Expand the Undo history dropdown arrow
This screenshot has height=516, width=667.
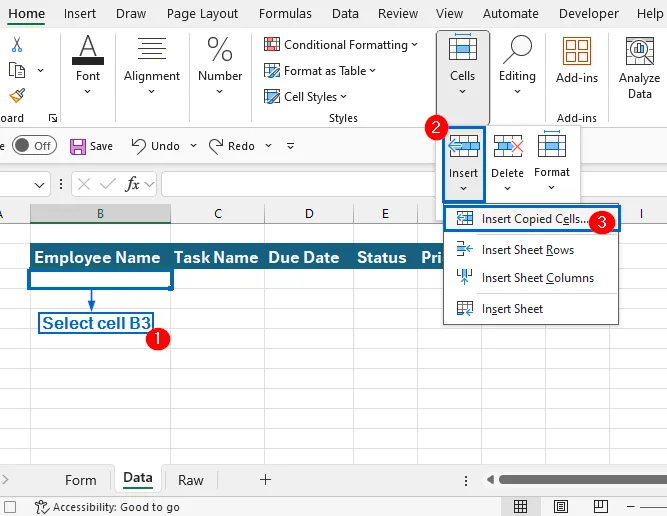[193, 146]
